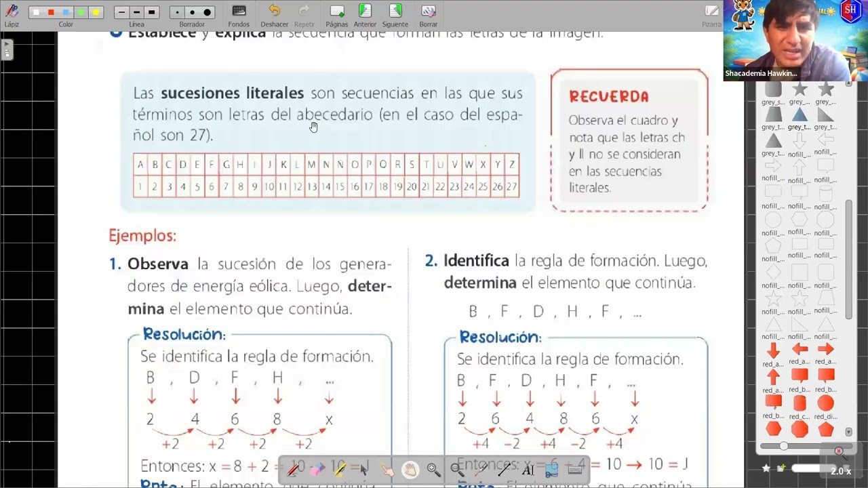Open the virtual keyboard tool
The width and height of the screenshot is (868, 488).
click(575, 469)
